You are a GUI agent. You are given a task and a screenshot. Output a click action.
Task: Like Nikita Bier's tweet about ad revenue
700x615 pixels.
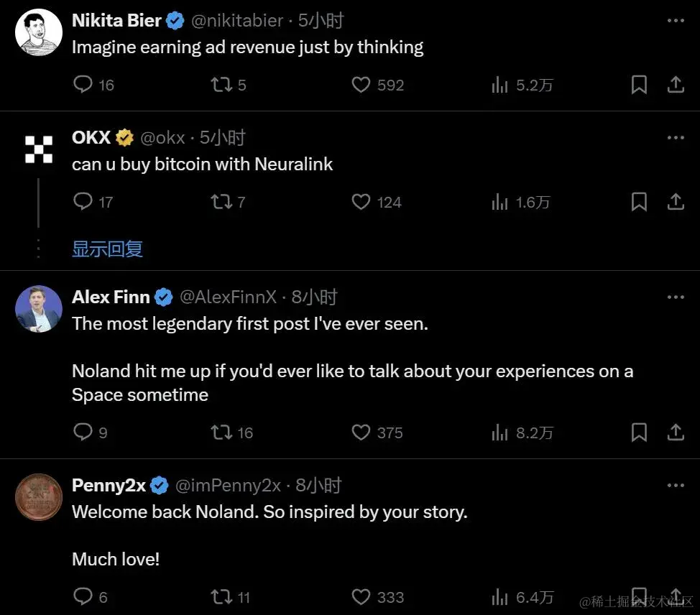pyautogui.click(x=361, y=85)
